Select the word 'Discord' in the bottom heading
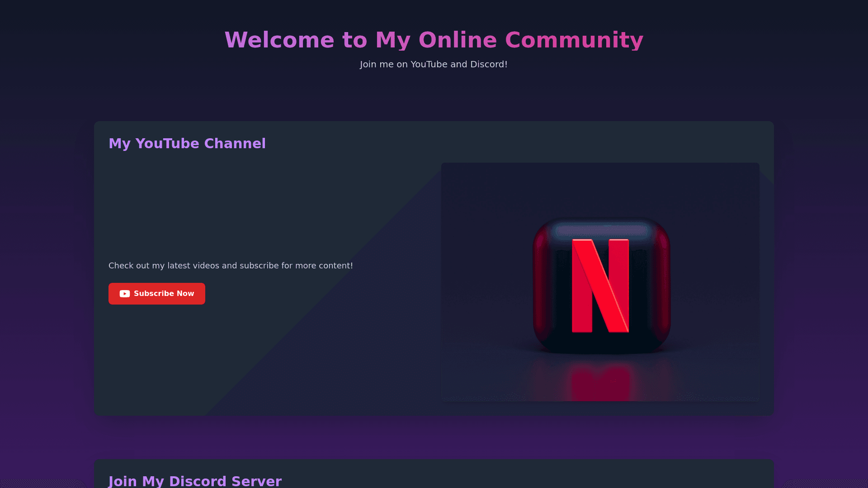 coord(197,481)
